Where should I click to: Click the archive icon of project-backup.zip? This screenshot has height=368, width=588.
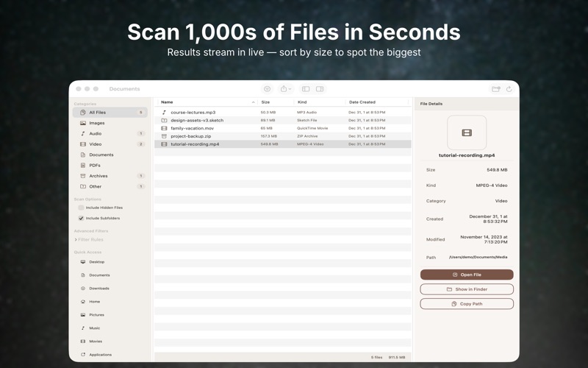(164, 136)
